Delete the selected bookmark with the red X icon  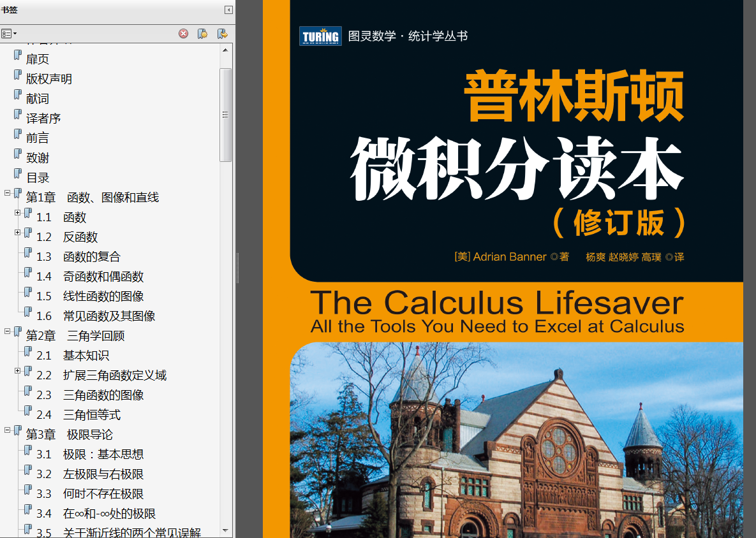pyautogui.click(x=183, y=34)
